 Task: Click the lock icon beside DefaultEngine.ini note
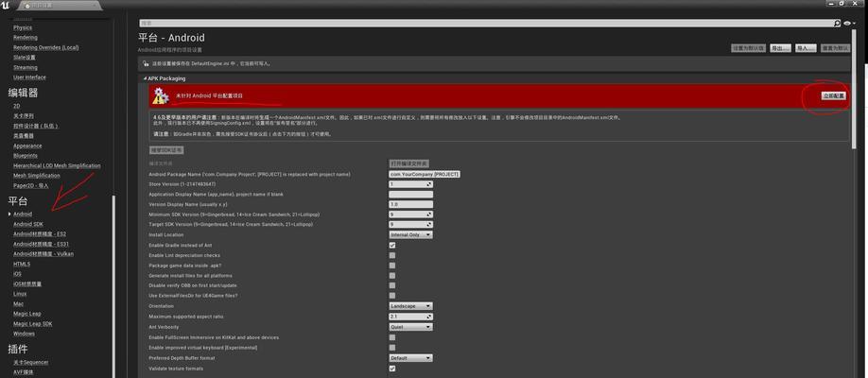click(x=146, y=63)
